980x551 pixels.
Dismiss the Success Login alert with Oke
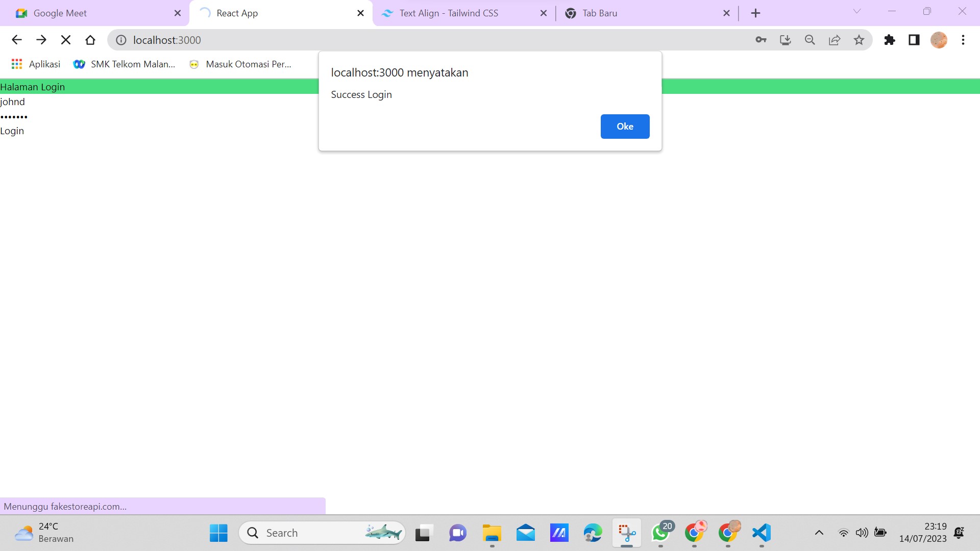coord(625,126)
